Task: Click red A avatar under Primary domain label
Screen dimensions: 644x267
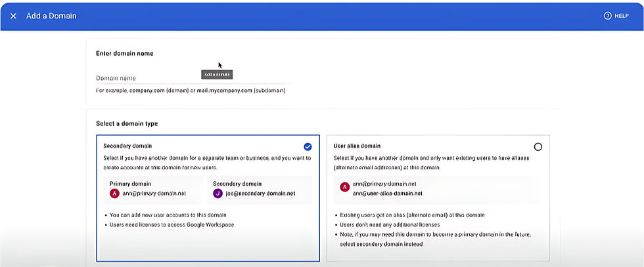Action: pyautogui.click(x=114, y=193)
